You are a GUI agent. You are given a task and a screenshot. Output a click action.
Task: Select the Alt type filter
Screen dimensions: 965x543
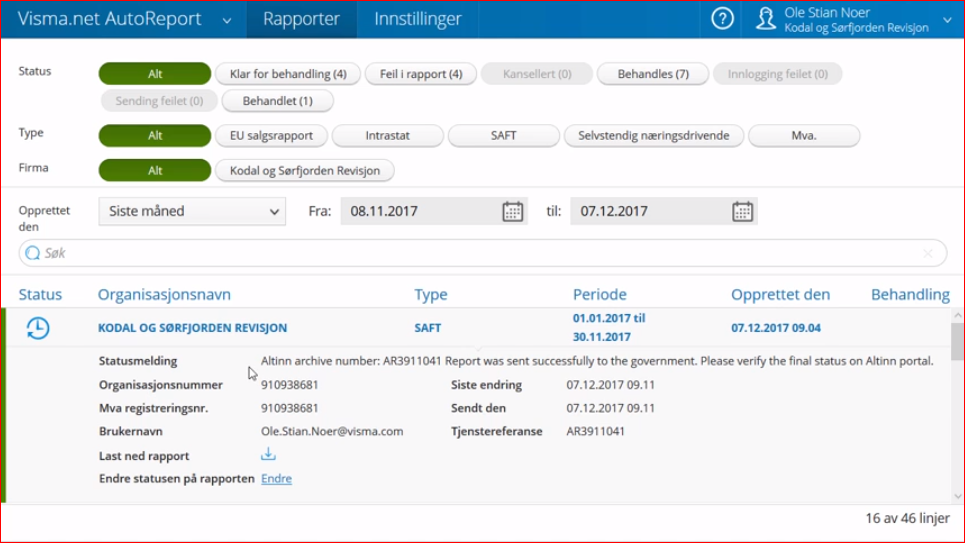154,135
